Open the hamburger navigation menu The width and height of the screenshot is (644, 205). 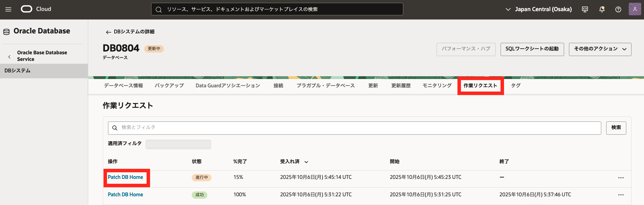coord(8,9)
